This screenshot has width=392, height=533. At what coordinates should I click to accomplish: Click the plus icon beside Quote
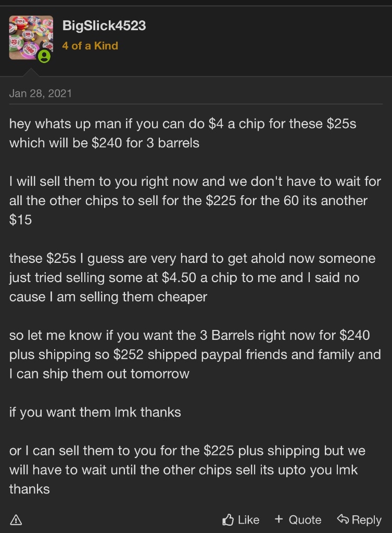(279, 519)
